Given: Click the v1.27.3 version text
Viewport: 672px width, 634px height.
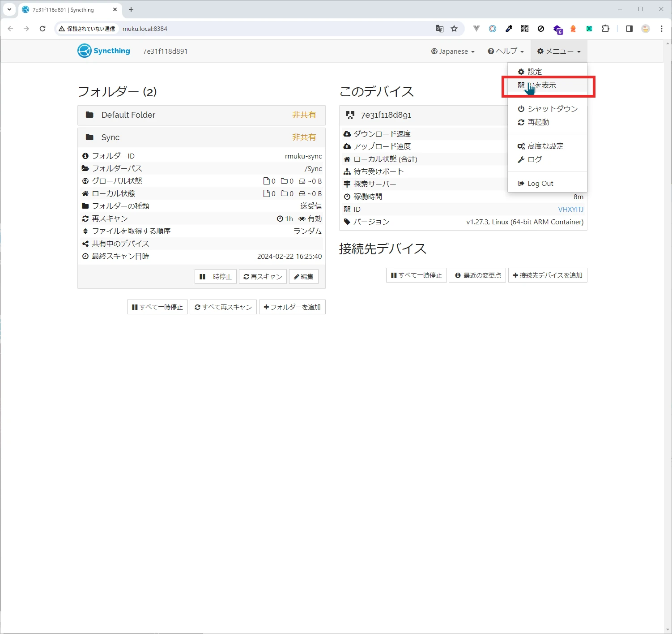Looking at the screenshot, I should pos(525,222).
